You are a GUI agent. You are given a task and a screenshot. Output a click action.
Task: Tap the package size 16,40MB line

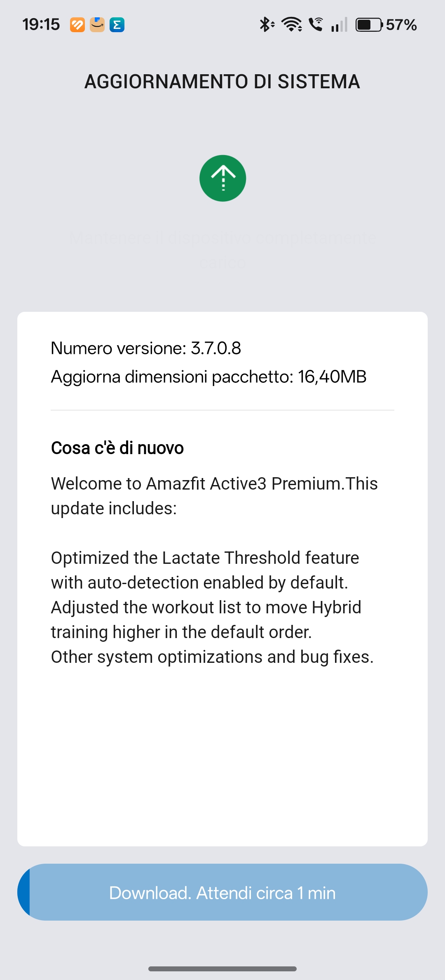click(208, 377)
